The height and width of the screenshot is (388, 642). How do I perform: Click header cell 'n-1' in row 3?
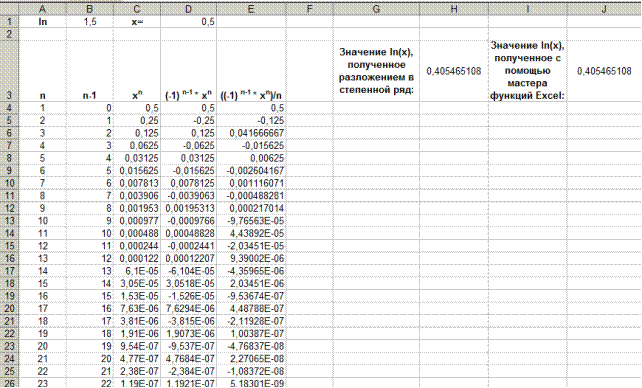point(89,71)
